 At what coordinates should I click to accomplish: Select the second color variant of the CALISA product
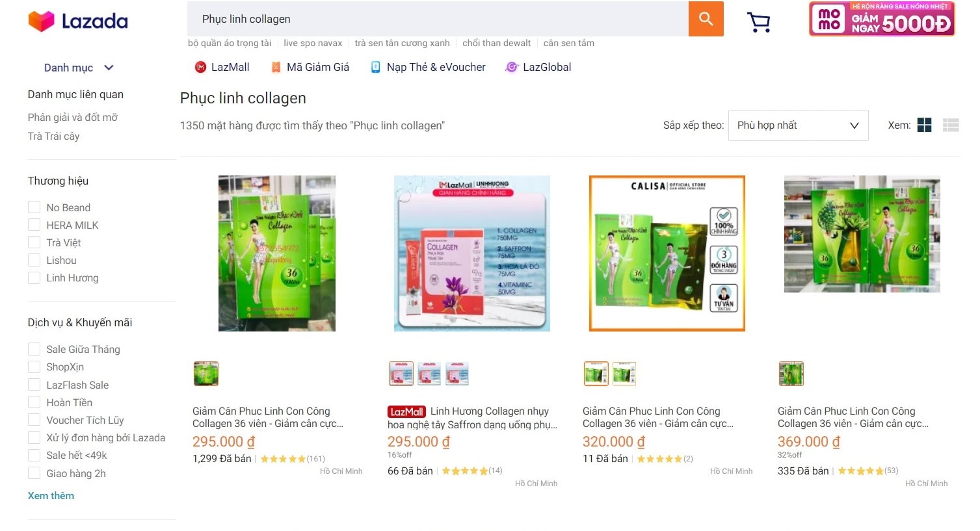(624, 374)
